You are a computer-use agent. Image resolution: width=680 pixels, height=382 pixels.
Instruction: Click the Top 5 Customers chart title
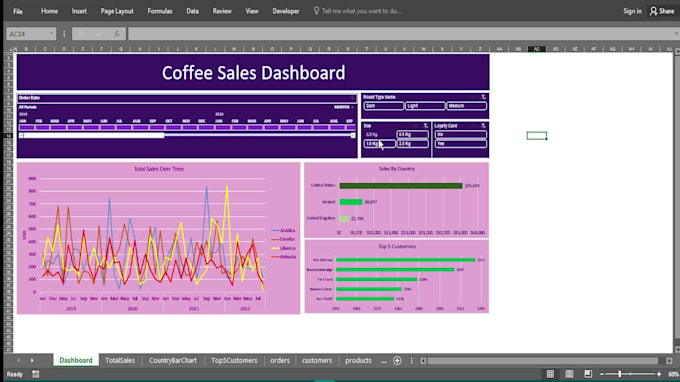[x=397, y=246]
